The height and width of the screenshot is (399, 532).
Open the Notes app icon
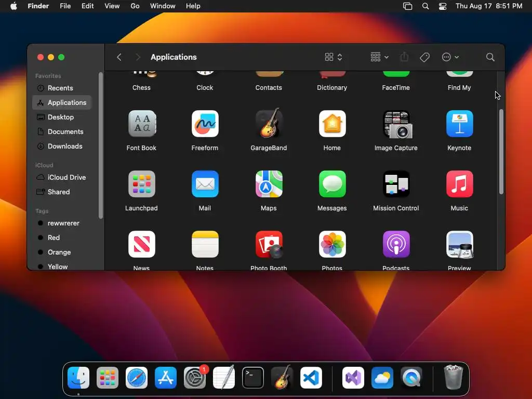(205, 244)
